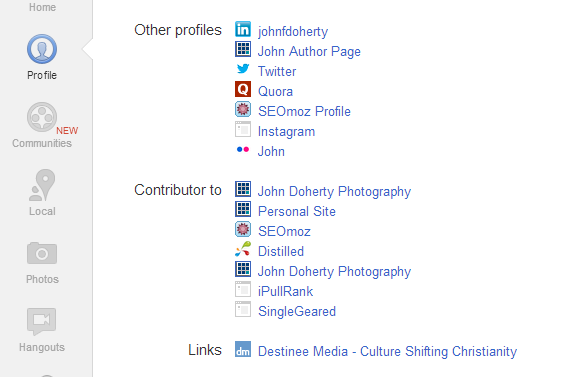570x377 pixels.
Task: Open the Profile sidebar icon
Action: (x=42, y=49)
